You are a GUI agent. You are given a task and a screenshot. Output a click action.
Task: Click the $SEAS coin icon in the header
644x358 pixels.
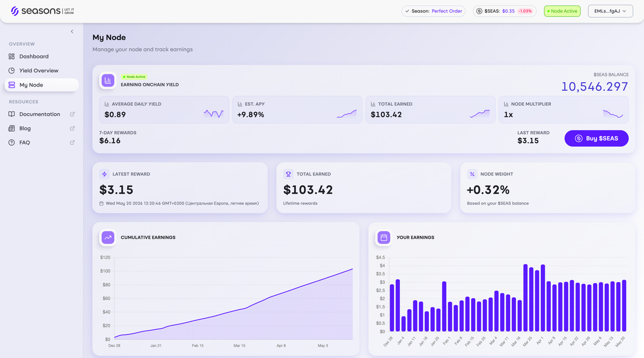[479, 11]
